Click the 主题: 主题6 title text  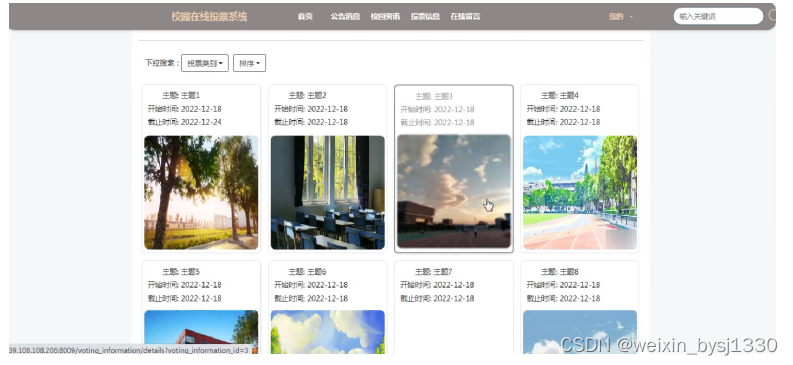tap(307, 272)
